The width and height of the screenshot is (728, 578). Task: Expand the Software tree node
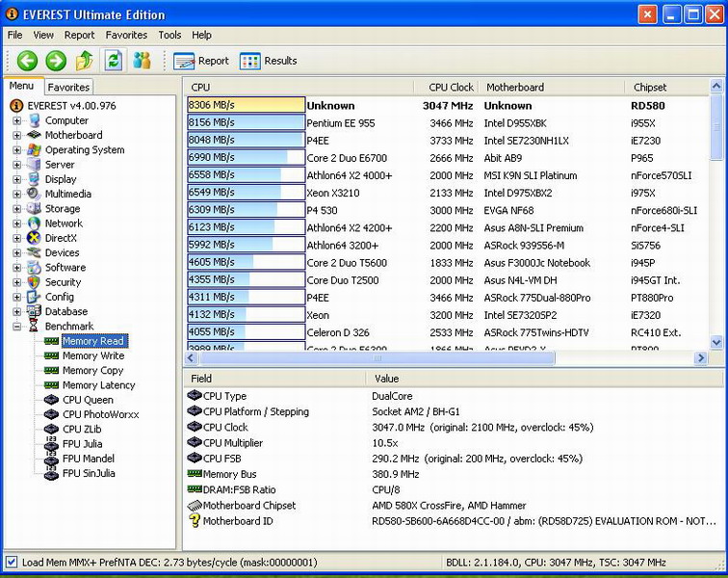point(16,268)
